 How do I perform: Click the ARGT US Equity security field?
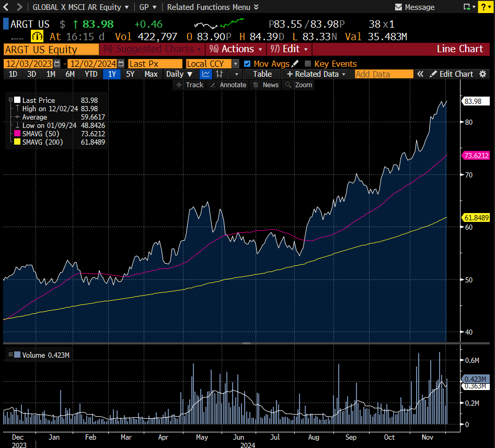coord(51,50)
